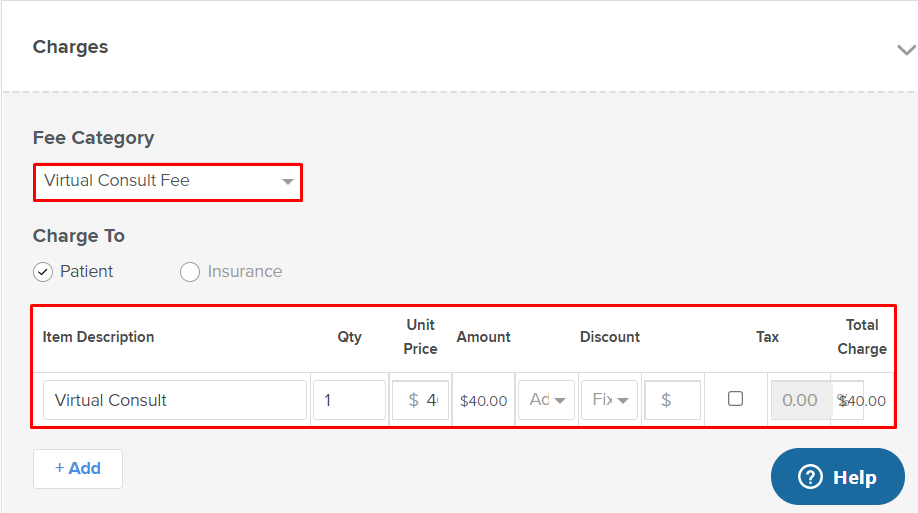Click the Total Charge column header
Image resolution: width=918 pixels, height=513 pixels.
coord(862,337)
